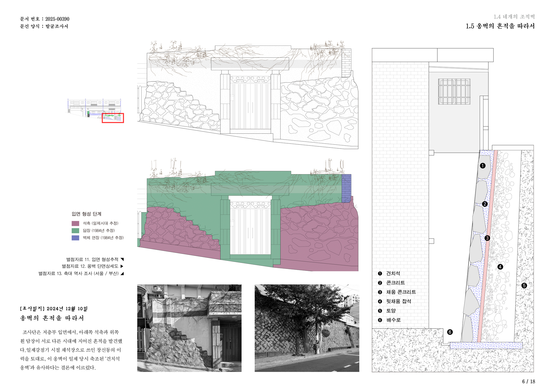Click marker 4 in the backfill rubble

tap(500, 267)
